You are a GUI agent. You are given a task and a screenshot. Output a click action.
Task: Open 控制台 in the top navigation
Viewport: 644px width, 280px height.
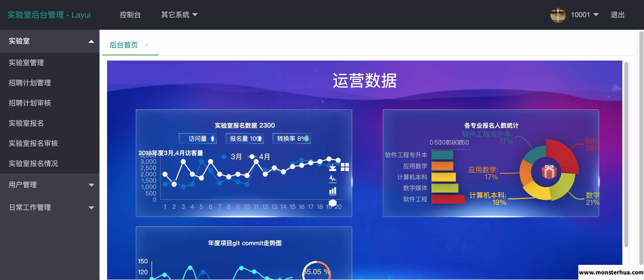tap(130, 15)
